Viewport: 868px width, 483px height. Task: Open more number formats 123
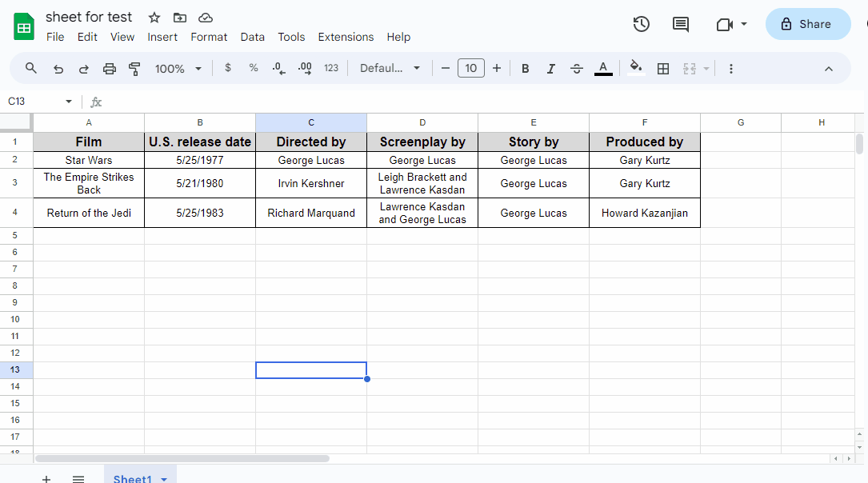(331, 68)
